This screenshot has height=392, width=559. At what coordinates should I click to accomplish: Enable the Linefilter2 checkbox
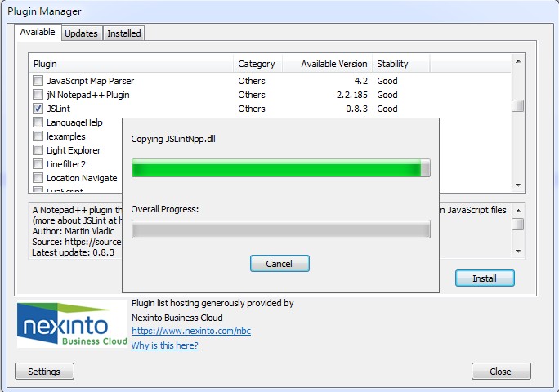pos(38,164)
